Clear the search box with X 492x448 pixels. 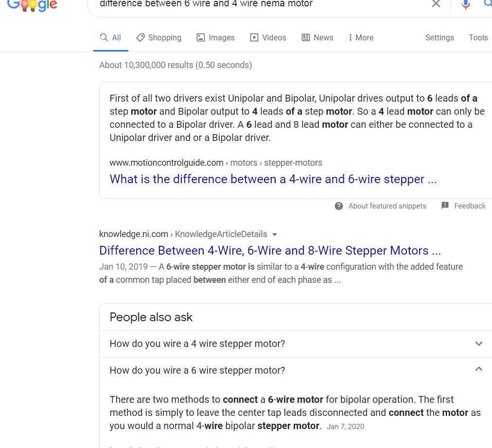[436, 4]
